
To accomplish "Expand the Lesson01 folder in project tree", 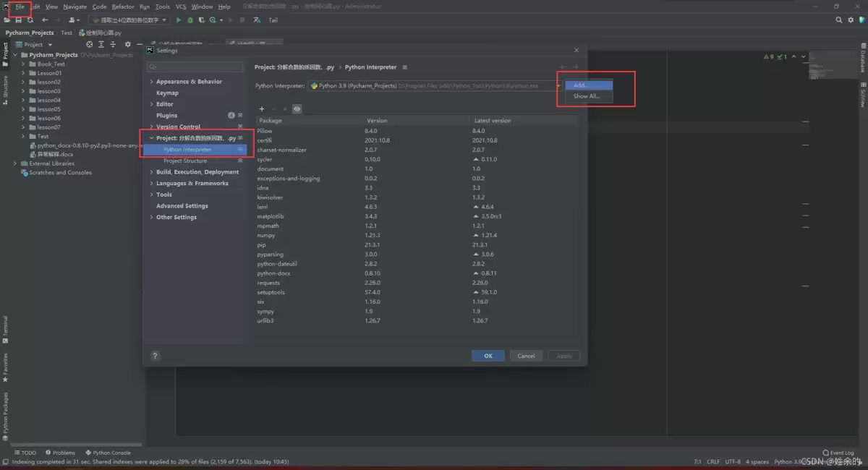I will 24,73.
